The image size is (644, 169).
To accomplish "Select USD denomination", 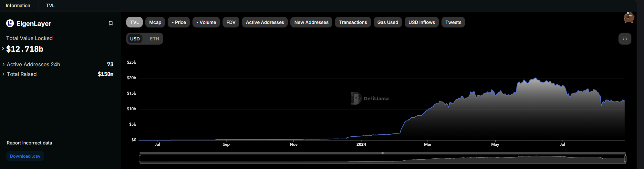I will (135, 39).
